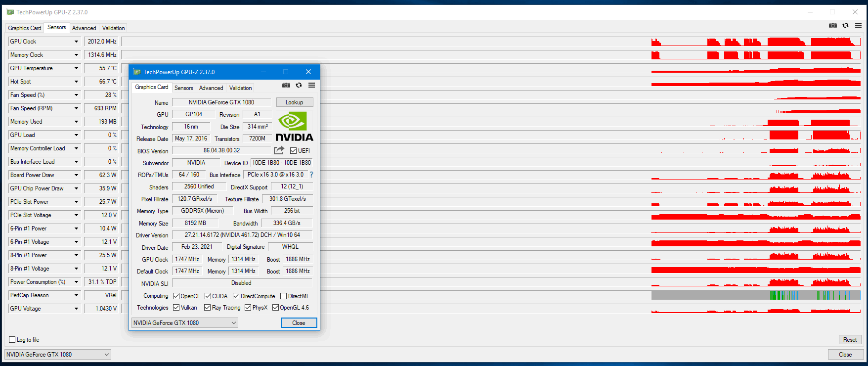Click the GPU Clock sensor graph
This screenshot has width=868, height=366.
pyautogui.click(x=491, y=42)
